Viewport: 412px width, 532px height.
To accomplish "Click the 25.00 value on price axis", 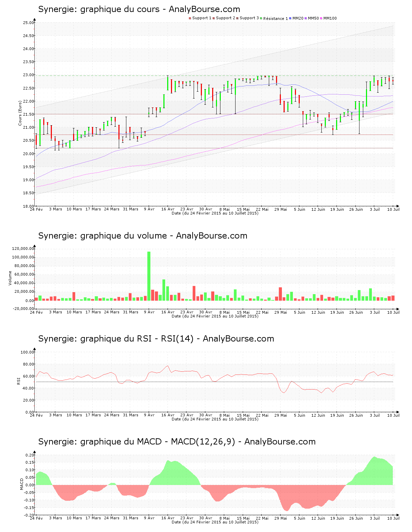I will click(28, 23).
